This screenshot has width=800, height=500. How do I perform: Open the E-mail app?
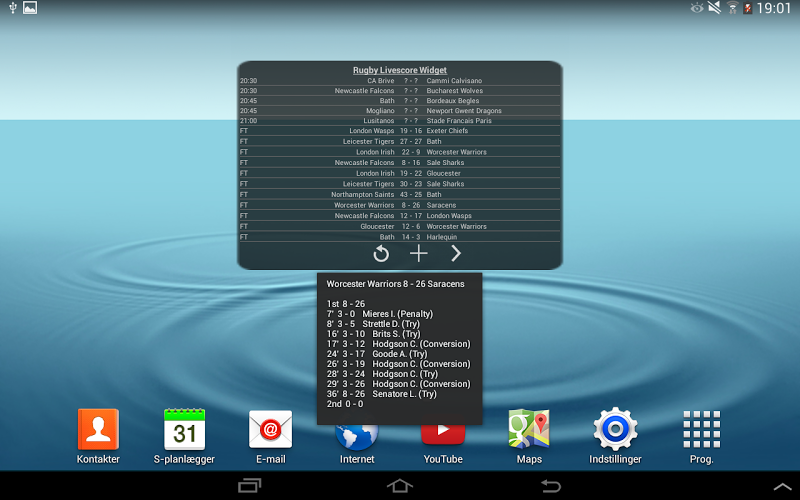point(270,436)
